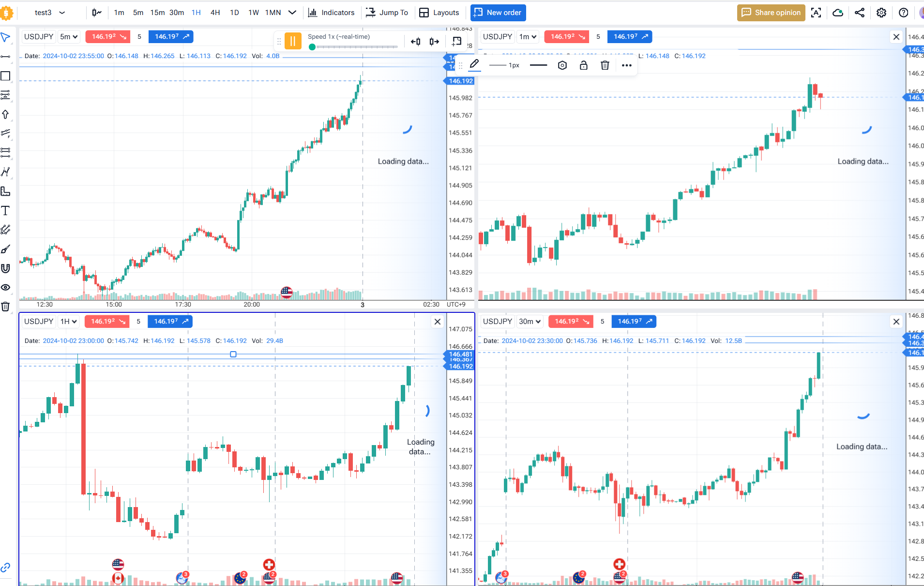The image size is (924, 586).
Task: Open settings gear in top bar
Action: [x=881, y=13]
